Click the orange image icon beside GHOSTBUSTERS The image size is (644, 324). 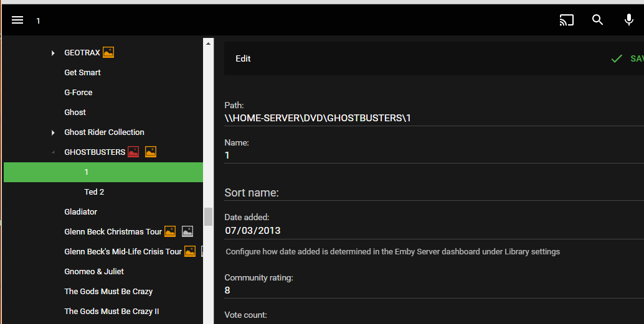click(151, 152)
